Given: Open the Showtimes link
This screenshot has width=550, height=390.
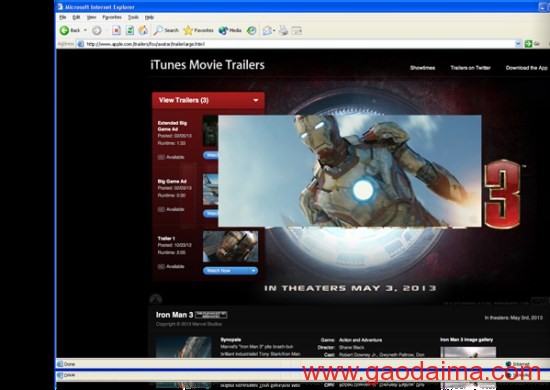Looking at the screenshot, I should click(422, 68).
